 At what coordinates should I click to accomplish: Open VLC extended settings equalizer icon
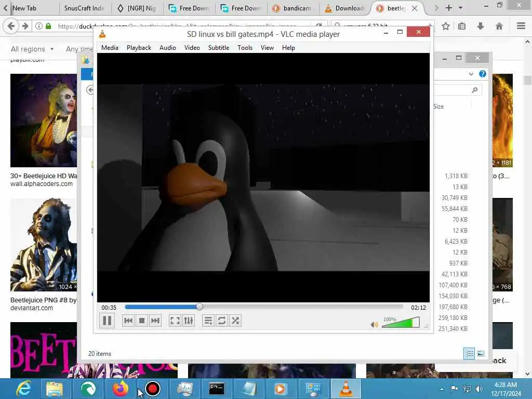pos(188,321)
